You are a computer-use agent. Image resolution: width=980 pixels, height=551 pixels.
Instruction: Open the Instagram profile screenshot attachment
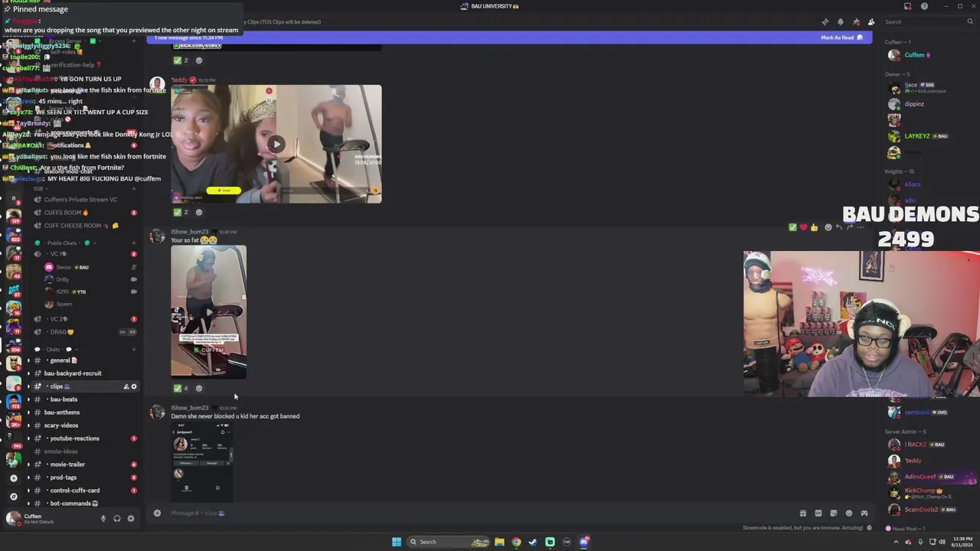(201, 462)
